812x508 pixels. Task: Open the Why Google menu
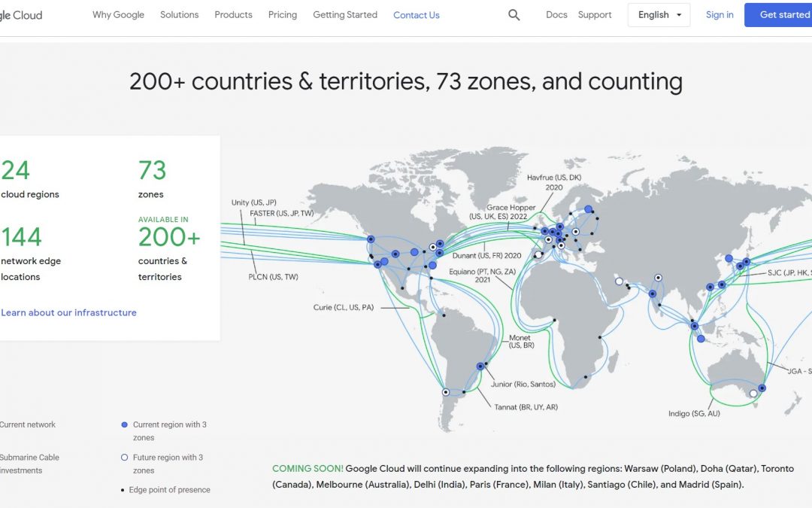[x=118, y=15]
